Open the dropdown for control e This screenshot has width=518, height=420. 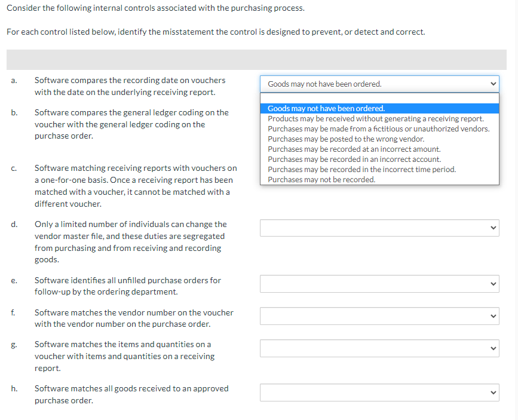[x=379, y=284]
